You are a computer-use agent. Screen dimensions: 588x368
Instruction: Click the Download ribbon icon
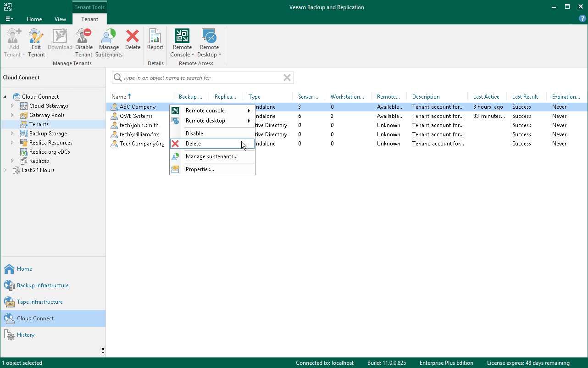tap(60, 36)
